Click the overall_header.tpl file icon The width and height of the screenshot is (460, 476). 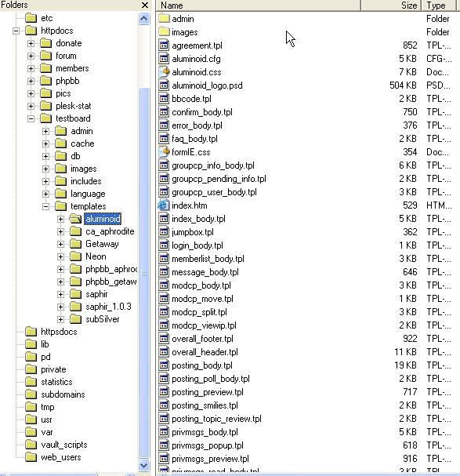pos(164,352)
